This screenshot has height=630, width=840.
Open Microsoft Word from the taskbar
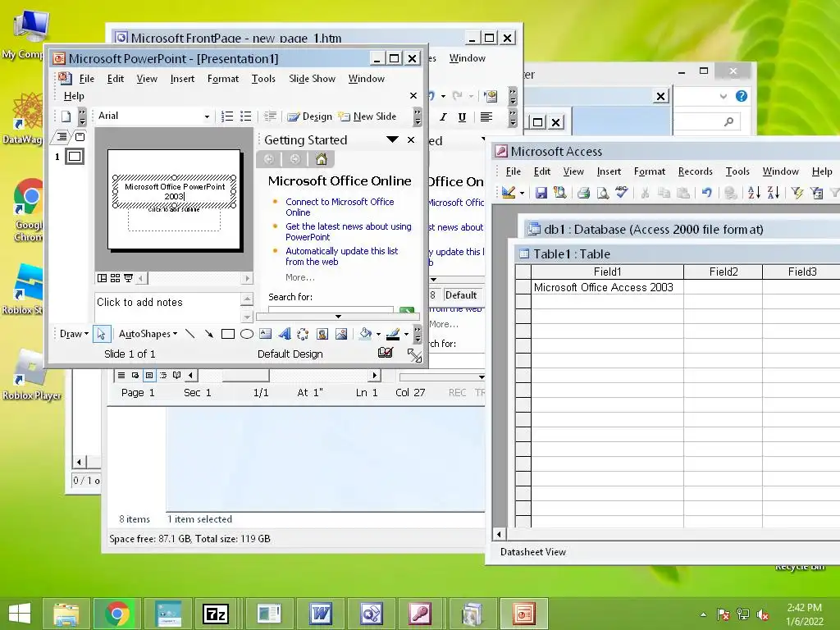(321, 614)
